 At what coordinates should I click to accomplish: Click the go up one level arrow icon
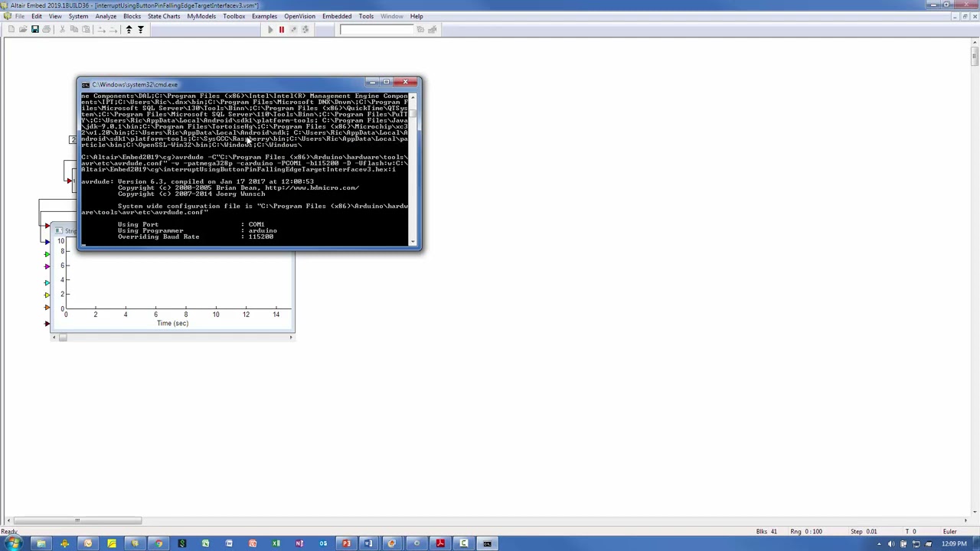[x=129, y=29]
